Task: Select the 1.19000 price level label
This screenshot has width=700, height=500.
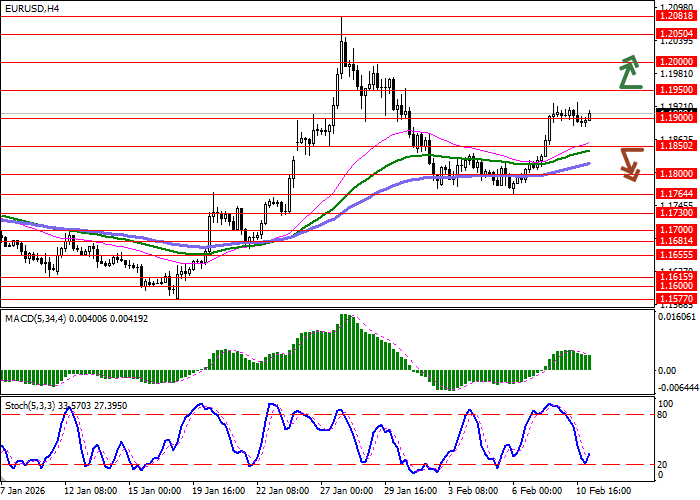Action: click(677, 117)
